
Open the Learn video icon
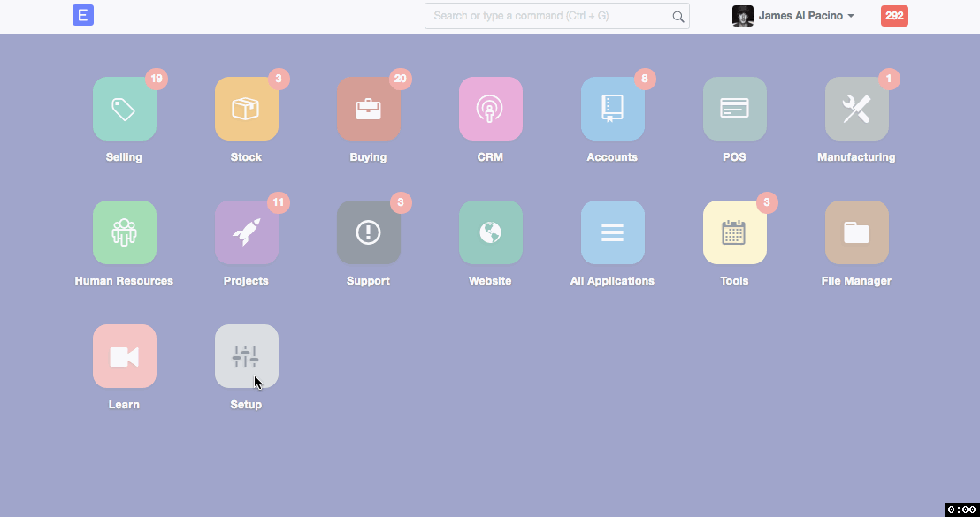(x=125, y=356)
